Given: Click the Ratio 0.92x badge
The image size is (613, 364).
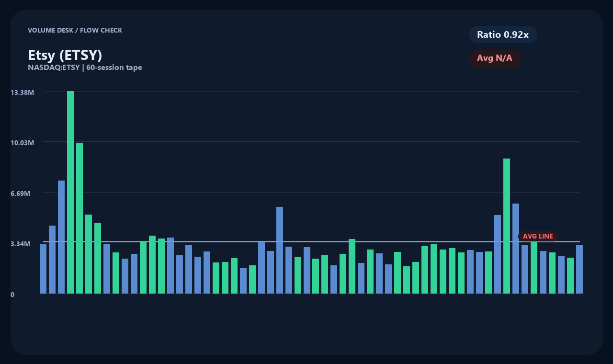Looking at the screenshot, I should coord(503,34).
